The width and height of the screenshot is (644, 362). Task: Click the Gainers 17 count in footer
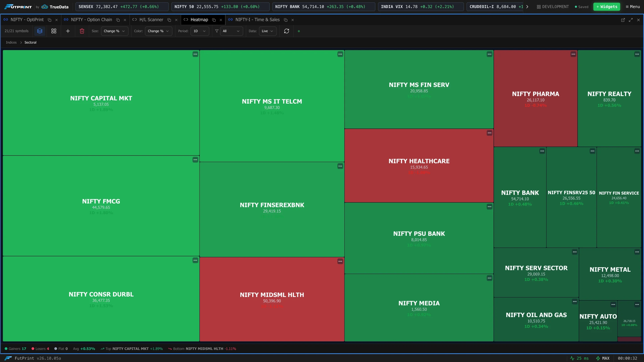click(15, 349)
